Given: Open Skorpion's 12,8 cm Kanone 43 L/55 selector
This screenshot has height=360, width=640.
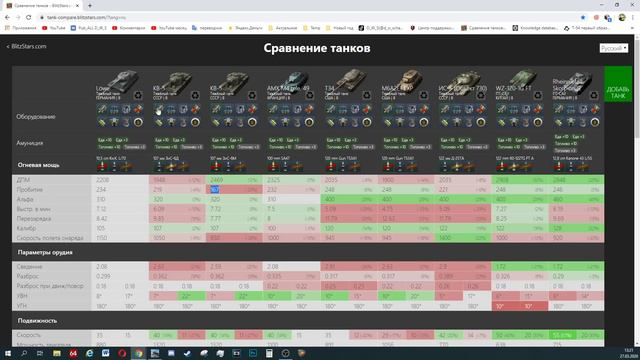Looking at the screenshot, I should coord(571,158).
